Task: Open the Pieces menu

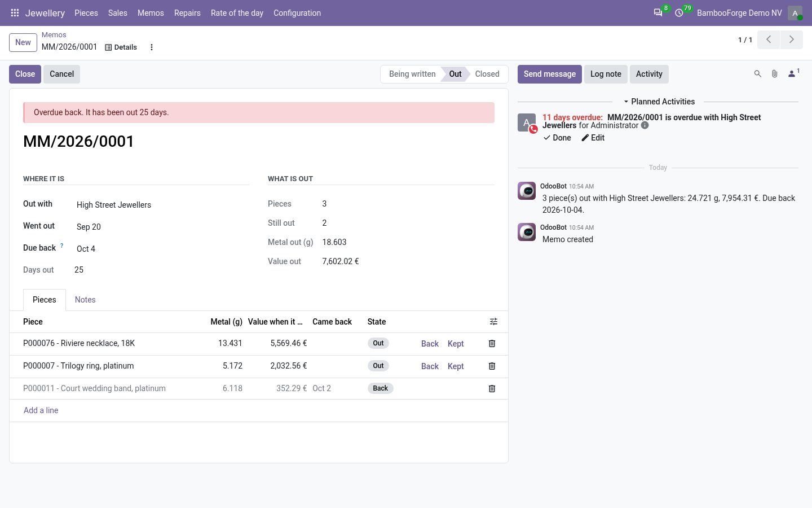Action: 86,13
